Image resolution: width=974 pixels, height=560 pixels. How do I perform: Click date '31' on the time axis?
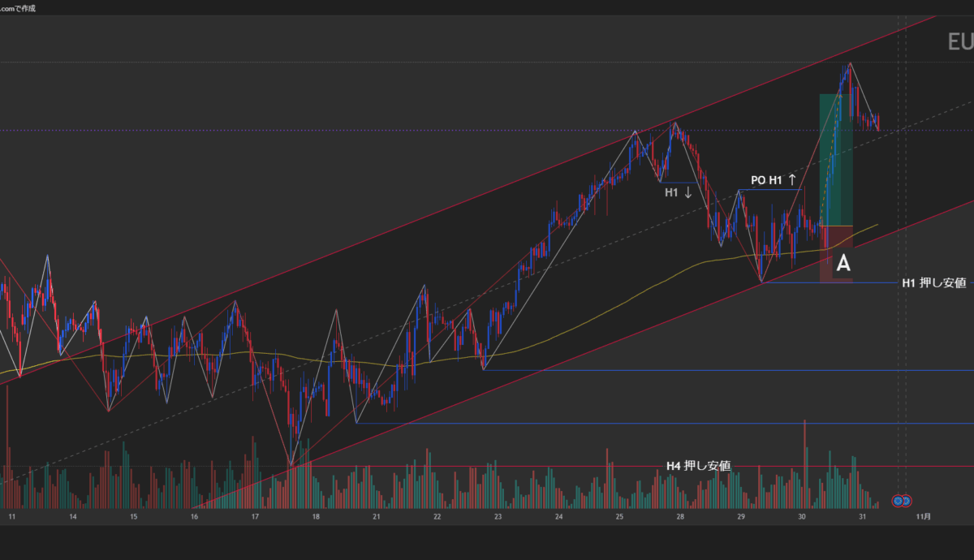click(x=861, y=515)
